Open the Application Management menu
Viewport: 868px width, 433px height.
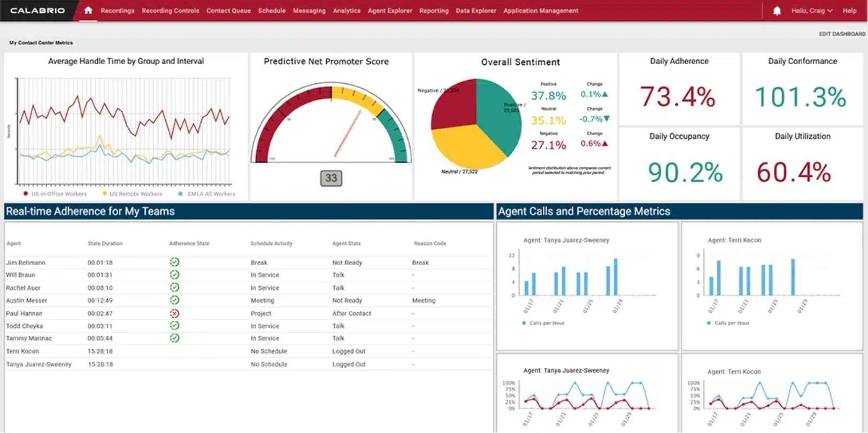click(541, 11)
